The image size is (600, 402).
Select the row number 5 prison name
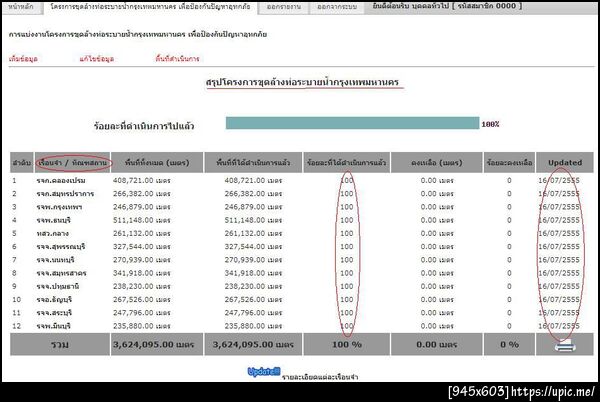pos(52,233)
